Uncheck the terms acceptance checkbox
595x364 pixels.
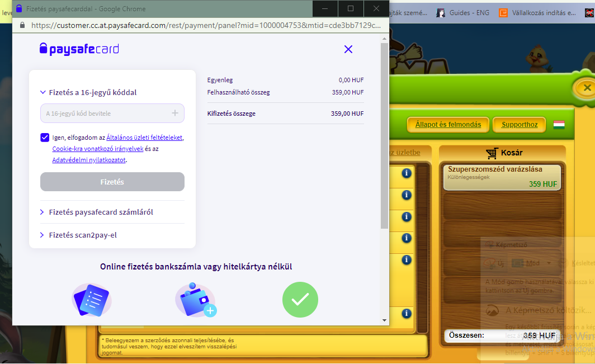click(x=45, y=138)
